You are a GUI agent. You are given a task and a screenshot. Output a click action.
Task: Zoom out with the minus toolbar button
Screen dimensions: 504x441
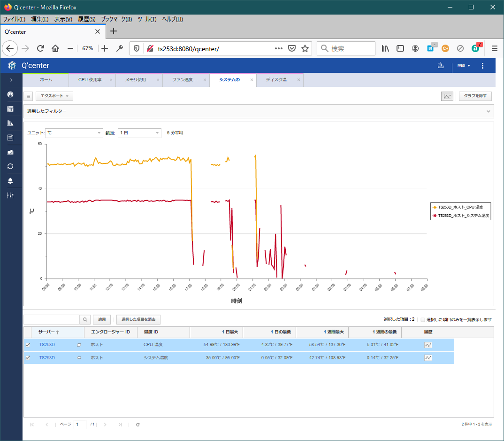click(70, 48)
